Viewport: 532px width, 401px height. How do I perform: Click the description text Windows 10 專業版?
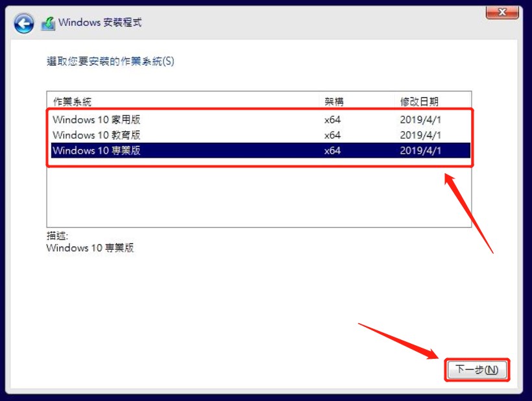click(x=90, y=248)
